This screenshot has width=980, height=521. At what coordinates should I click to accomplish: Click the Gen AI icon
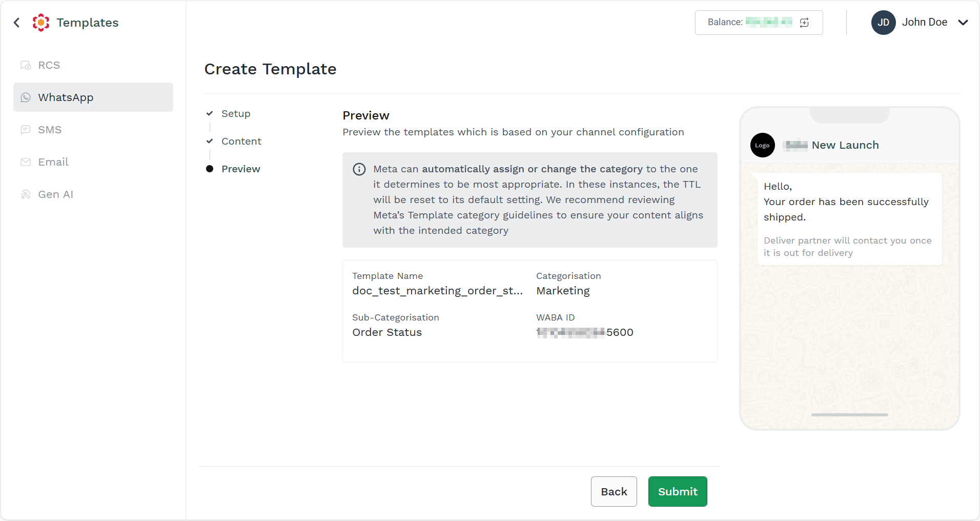click(x=26, y=194)
